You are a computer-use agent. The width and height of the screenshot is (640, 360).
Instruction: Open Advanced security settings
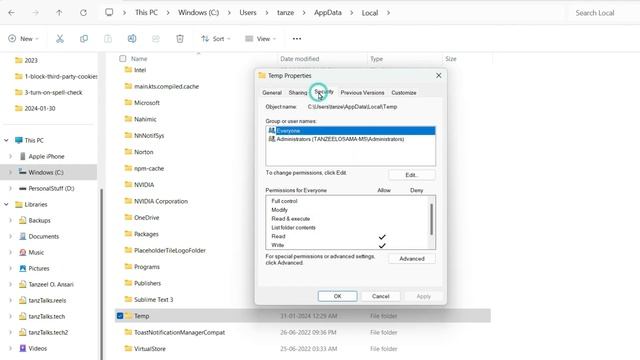[x=411, y=259]
